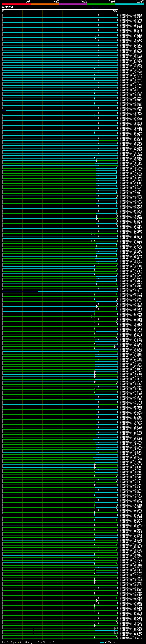Select hit label UniRef100_A1TYT7
This screenshot has width=146, height=644.
click(x=131, y=153)
